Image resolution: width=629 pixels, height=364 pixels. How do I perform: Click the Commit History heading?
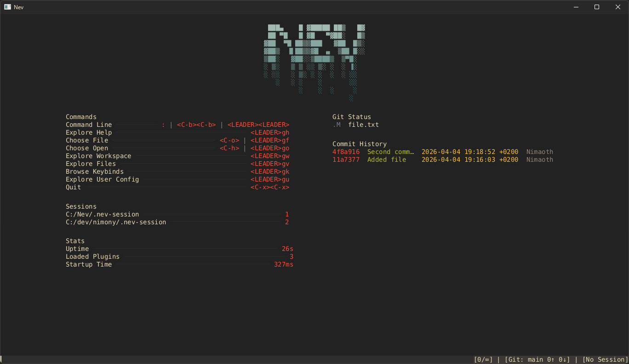click(x=360, y=144)
